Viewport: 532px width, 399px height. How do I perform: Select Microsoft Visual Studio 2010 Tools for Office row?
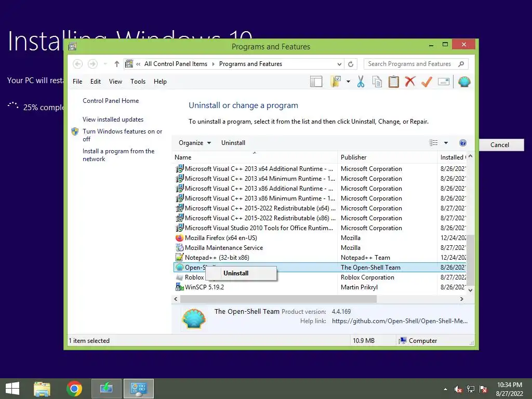coord(320,228)
